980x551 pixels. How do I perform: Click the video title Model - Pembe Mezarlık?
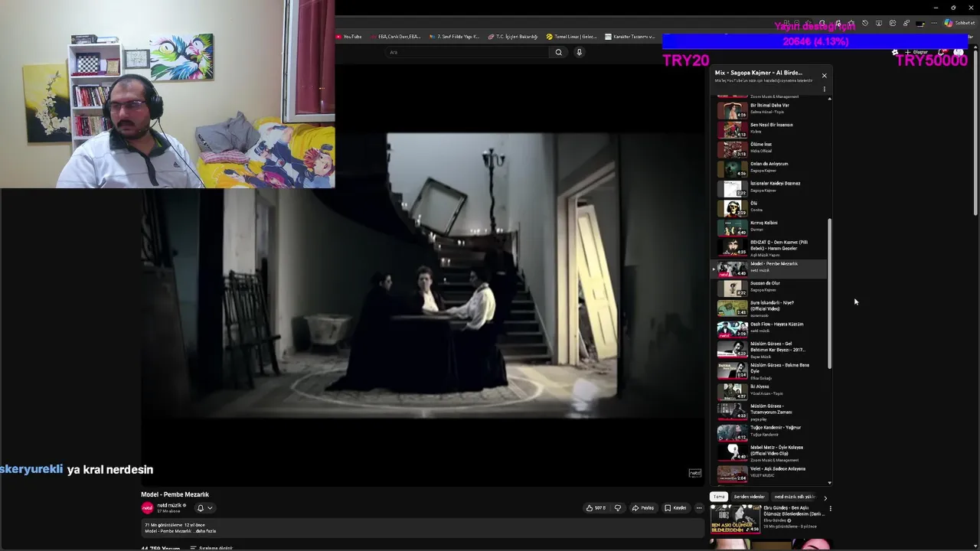[x=175, y=494]
